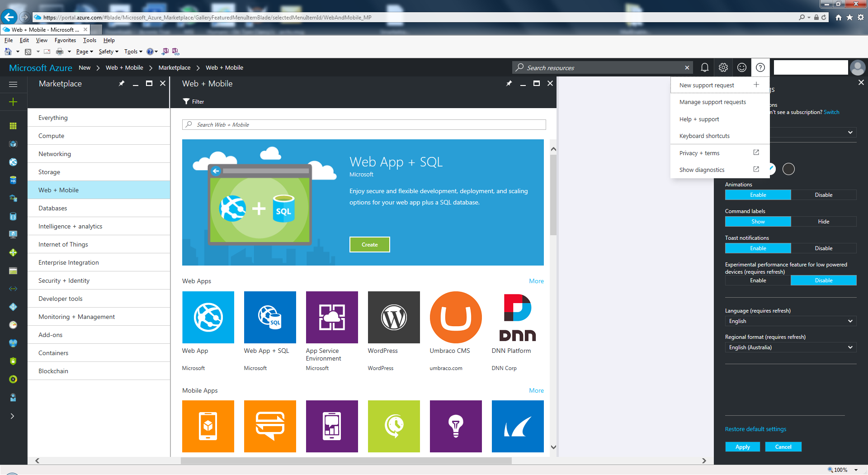
Task: Expand the sidebar More services chevron
Action: pos(13,416)
